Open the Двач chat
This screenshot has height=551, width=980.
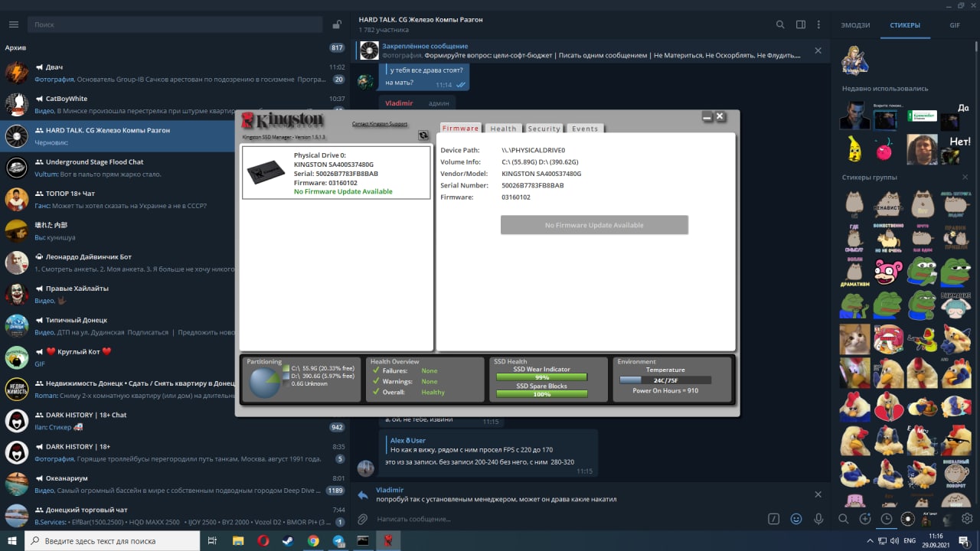(175, 73)
